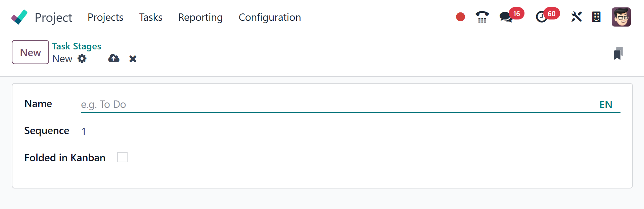Open the user avatar menu
This screenshot has width=644, height=209.
[x=621, y=17]
